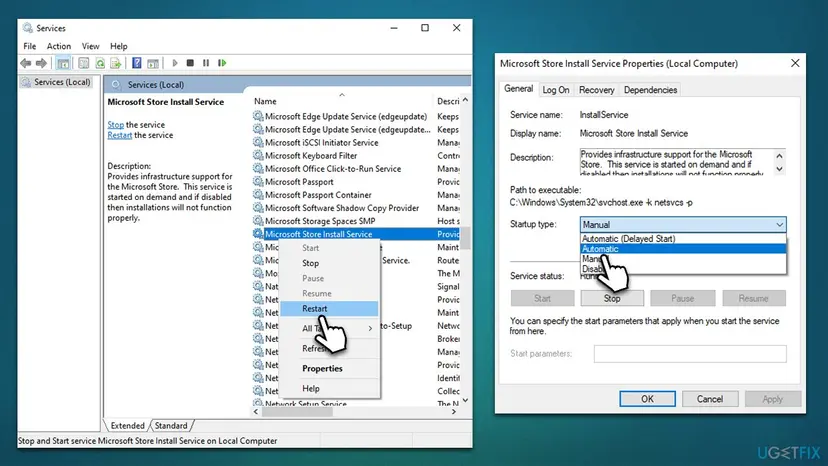The width and height of the screenshot is (828, 466).
Task: Select highlighted Microsoft Store Install Service row
Action: coord(355,234)
